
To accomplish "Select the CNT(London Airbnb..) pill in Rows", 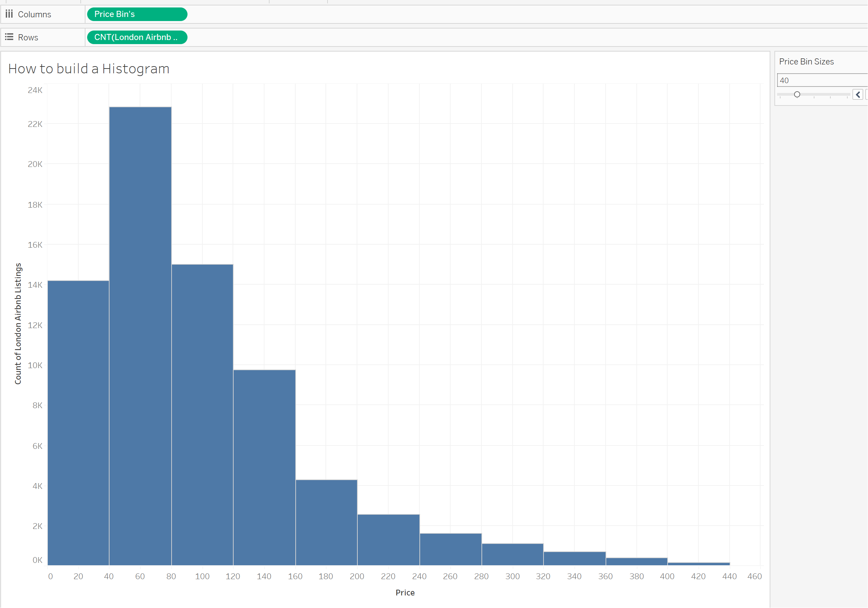I will click(137, 37).
